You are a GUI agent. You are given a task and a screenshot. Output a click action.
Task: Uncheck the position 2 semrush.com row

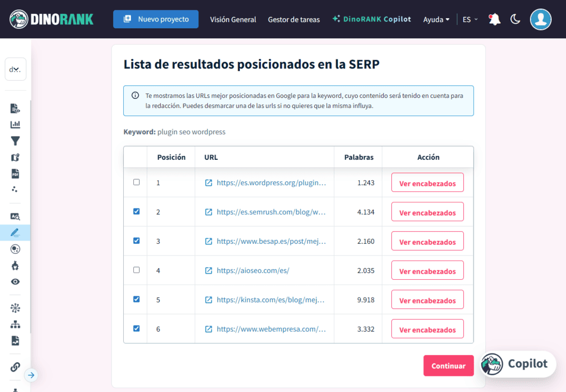[135, 212]
